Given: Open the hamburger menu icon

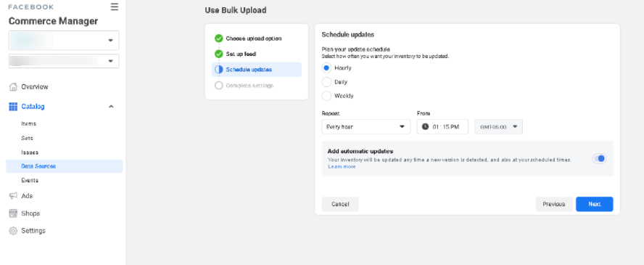Looking at the screenshot, I should (115, 7).
